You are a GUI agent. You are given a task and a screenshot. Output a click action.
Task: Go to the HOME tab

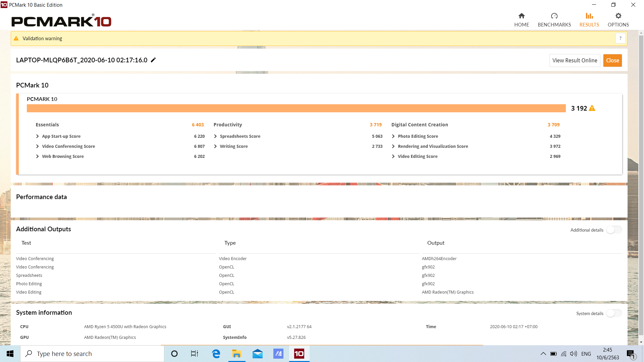(x=522, y=20)
